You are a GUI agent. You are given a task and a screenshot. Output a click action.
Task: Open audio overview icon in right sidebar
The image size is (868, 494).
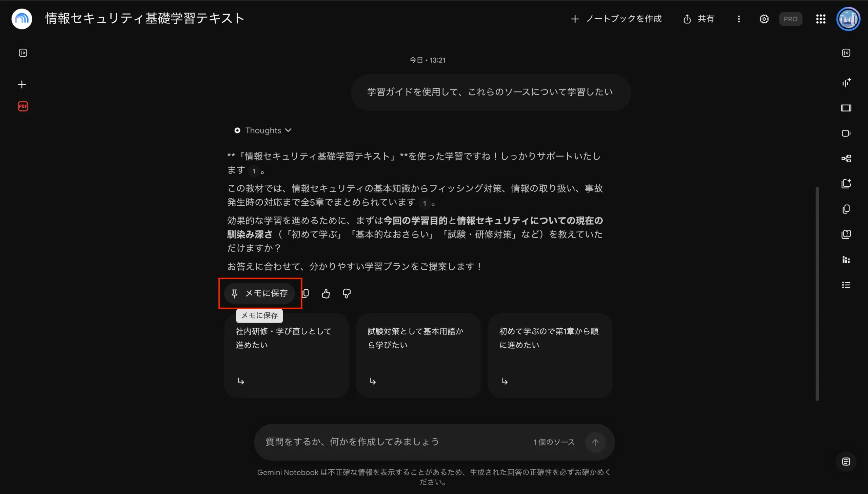[x=846, y=82]
